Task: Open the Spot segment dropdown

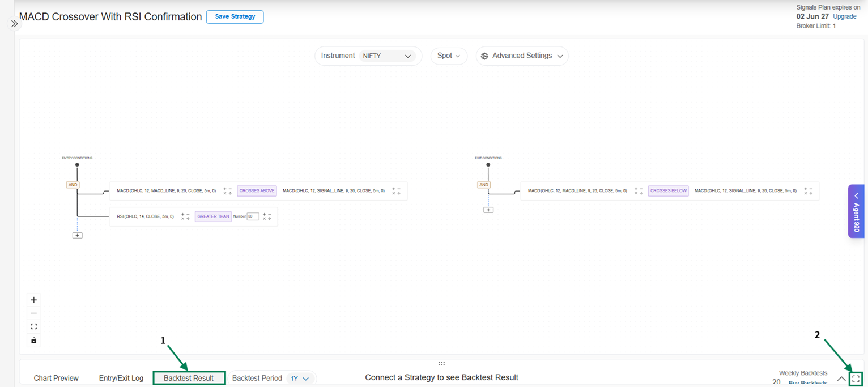Action: click(448, 56)
